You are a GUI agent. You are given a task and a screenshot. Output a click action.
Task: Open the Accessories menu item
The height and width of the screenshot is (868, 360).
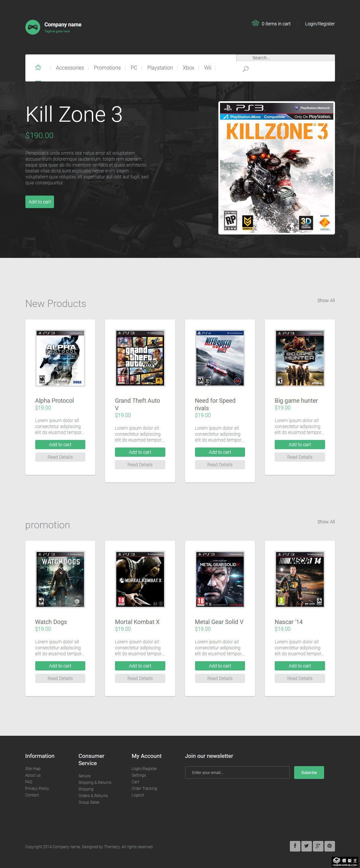tap(69, 68)
